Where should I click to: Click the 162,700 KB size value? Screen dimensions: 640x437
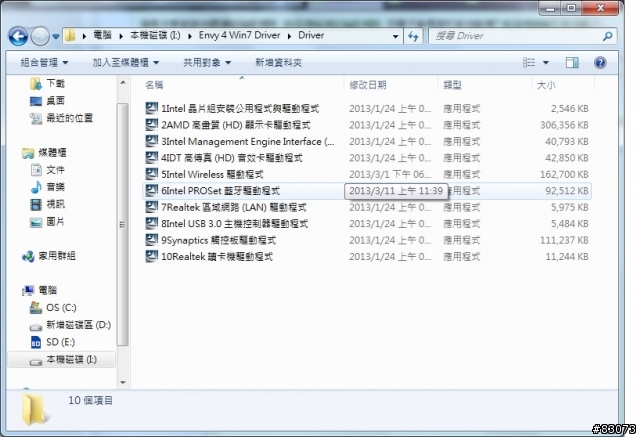click(564, 174)
